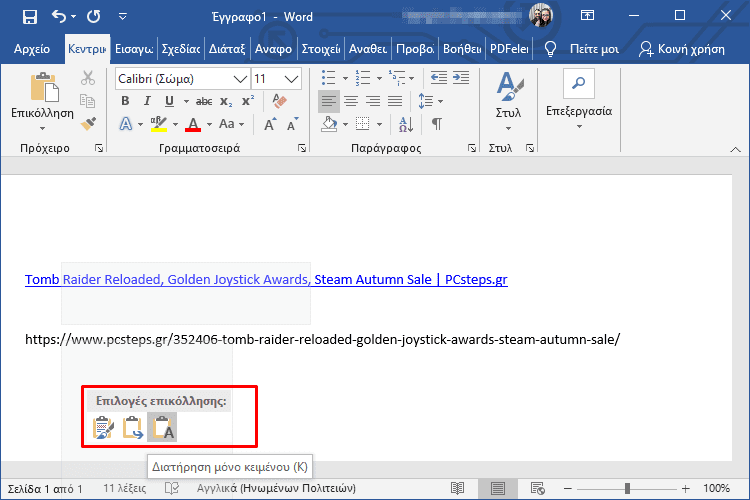Viewport: 750px width, 500px height.
Task: Copy selection with the copy icon
Action: pos(88,101)
